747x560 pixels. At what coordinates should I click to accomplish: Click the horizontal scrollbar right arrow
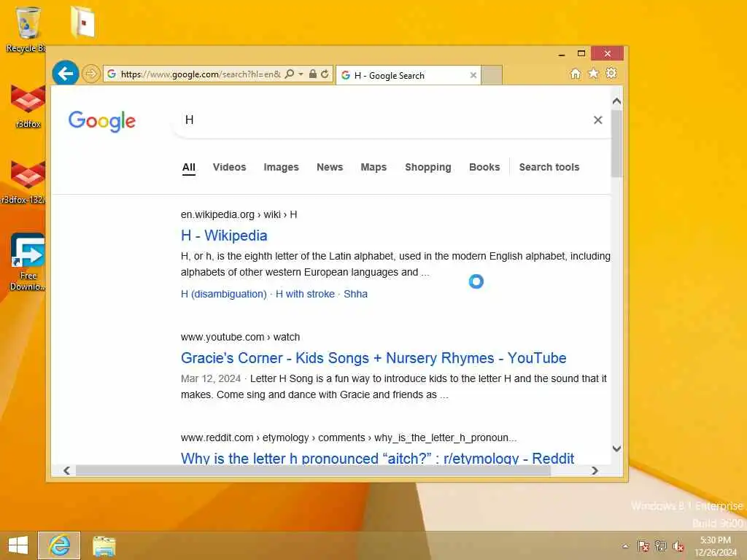(x=595, y=470)
